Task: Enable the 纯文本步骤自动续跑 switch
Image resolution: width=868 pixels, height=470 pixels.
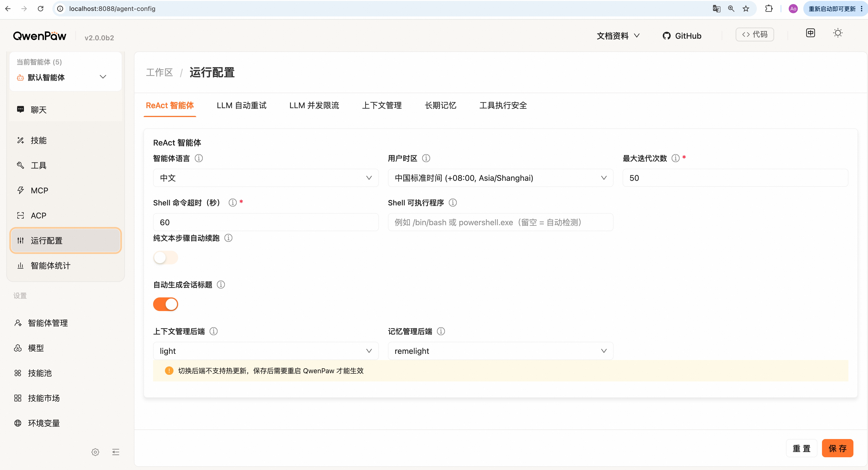Action: (x=165, y=258)
